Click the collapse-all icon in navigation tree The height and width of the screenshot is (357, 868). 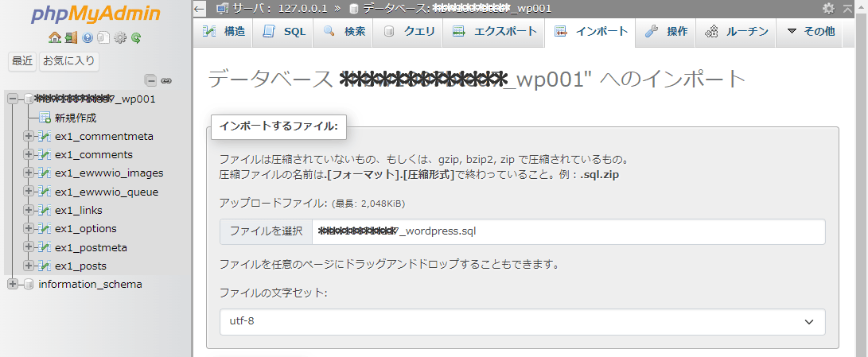click(x=150, y=80)
